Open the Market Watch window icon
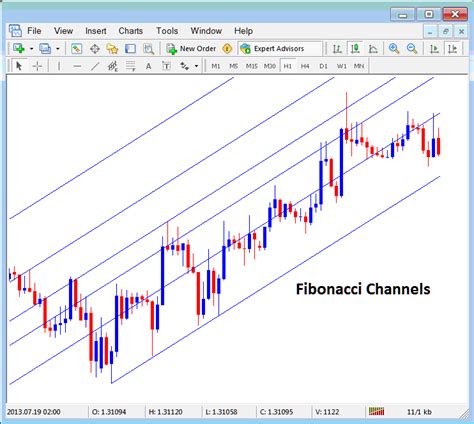The image size is (474, 424). click(x=76, y=49)
